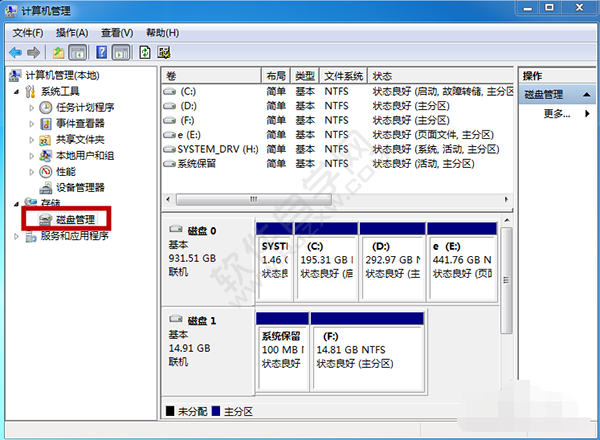Click the (F:) volume drive icon in list

170,121
